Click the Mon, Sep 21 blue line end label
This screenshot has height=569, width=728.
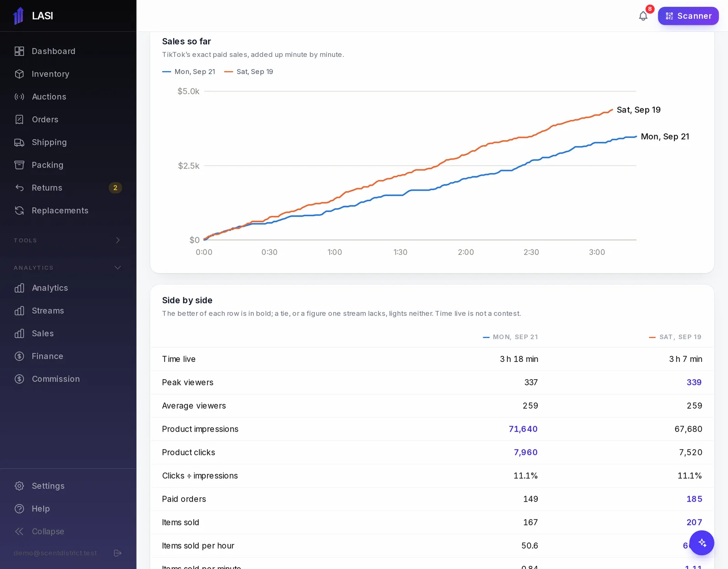tap(665, 137)
